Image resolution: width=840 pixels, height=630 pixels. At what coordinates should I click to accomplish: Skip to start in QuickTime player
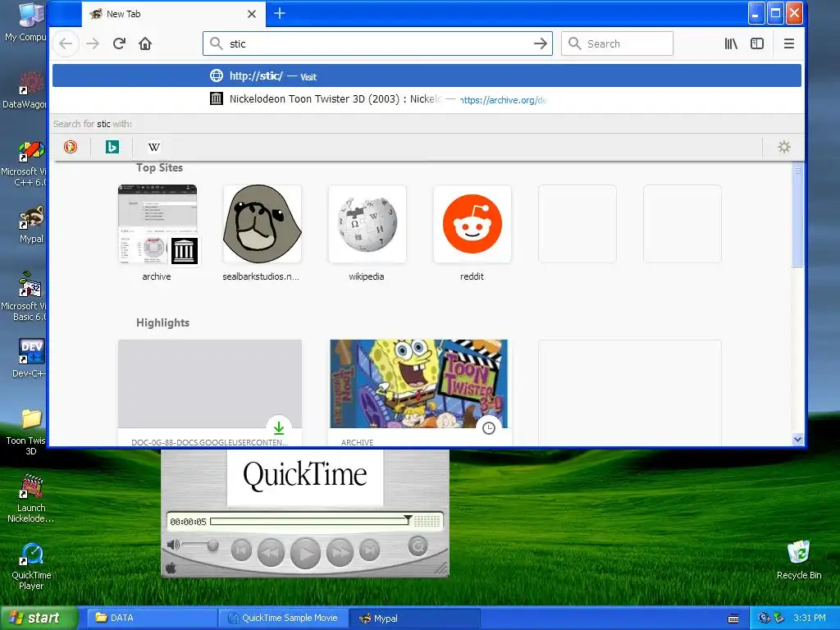coord(241,550)
